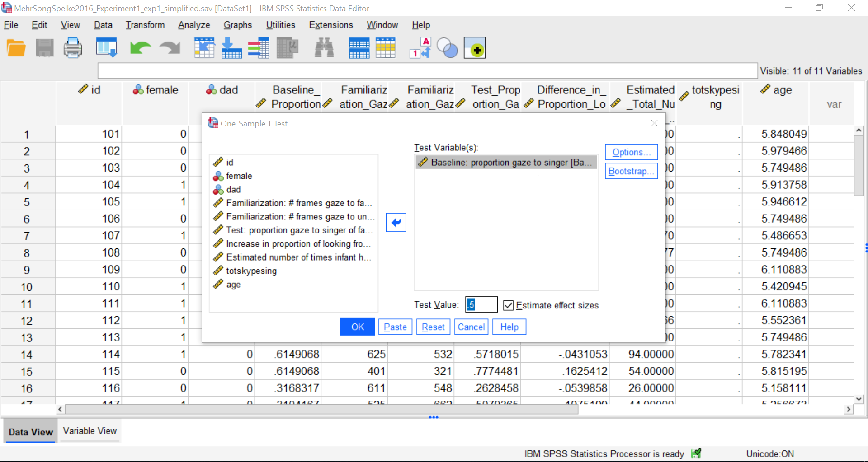Click the Select cases grid icon
The width and height of the screenshot is (868, 462).
pos(386,48)
